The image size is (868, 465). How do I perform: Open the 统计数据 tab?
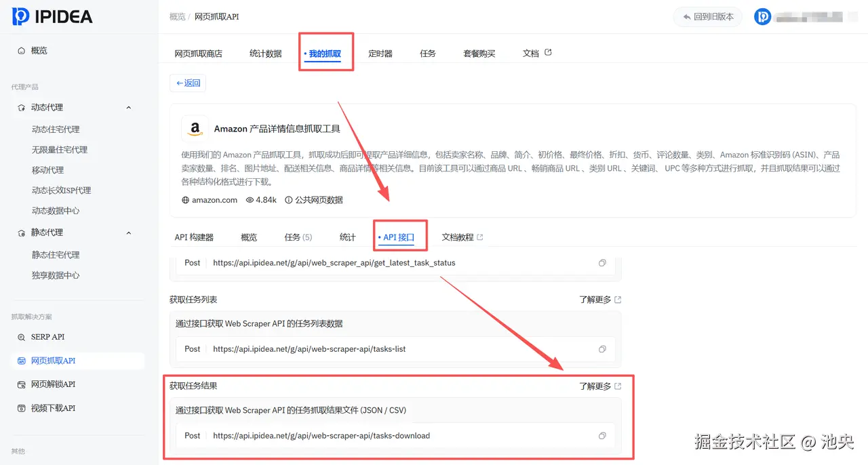point(265,54)
